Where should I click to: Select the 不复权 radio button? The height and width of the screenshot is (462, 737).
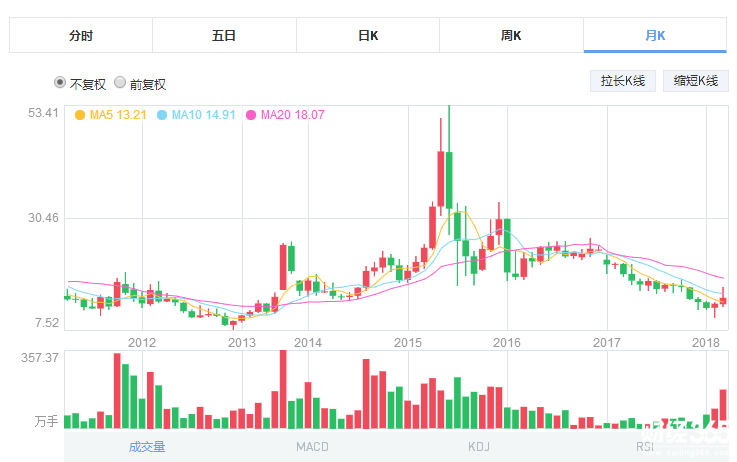(60, 83)
